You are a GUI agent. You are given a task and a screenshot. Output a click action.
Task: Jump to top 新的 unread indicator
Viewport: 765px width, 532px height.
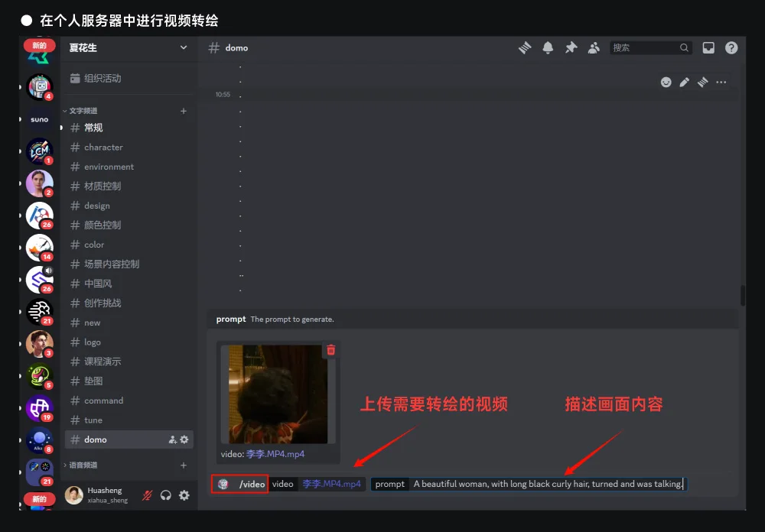click(39, 45)
